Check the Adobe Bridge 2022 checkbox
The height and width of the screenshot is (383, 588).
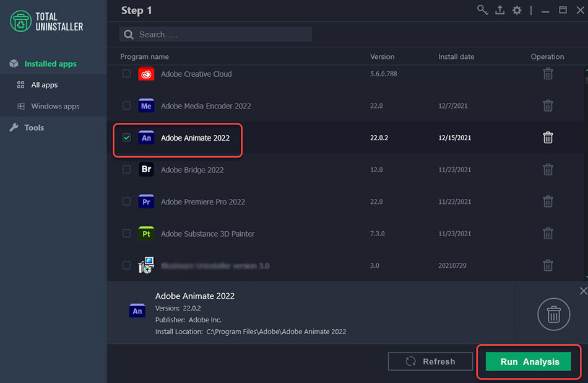127,169
